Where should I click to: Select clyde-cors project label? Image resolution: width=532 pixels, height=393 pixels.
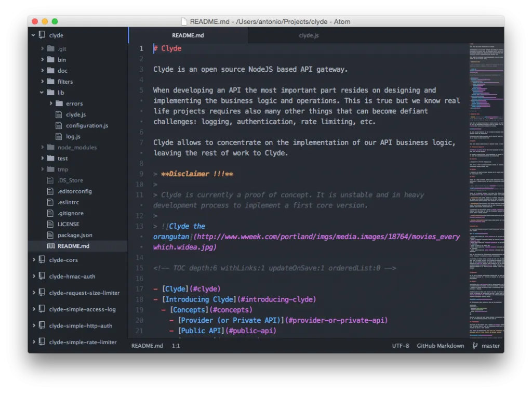(63, 259)
